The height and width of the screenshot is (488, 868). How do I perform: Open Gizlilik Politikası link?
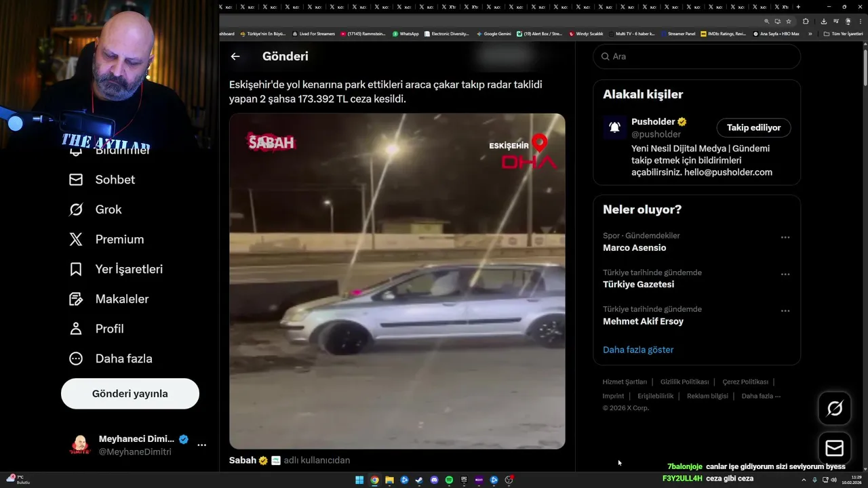(x=685, y=382)
